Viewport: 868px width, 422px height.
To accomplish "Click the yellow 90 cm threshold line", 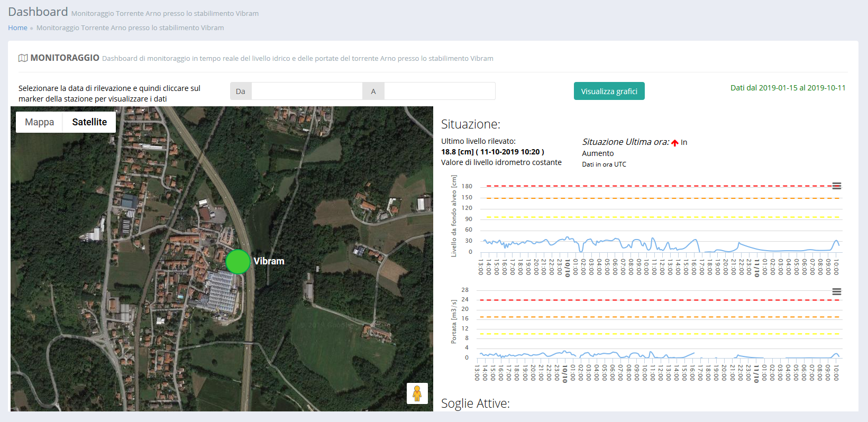I will (663, 217).
